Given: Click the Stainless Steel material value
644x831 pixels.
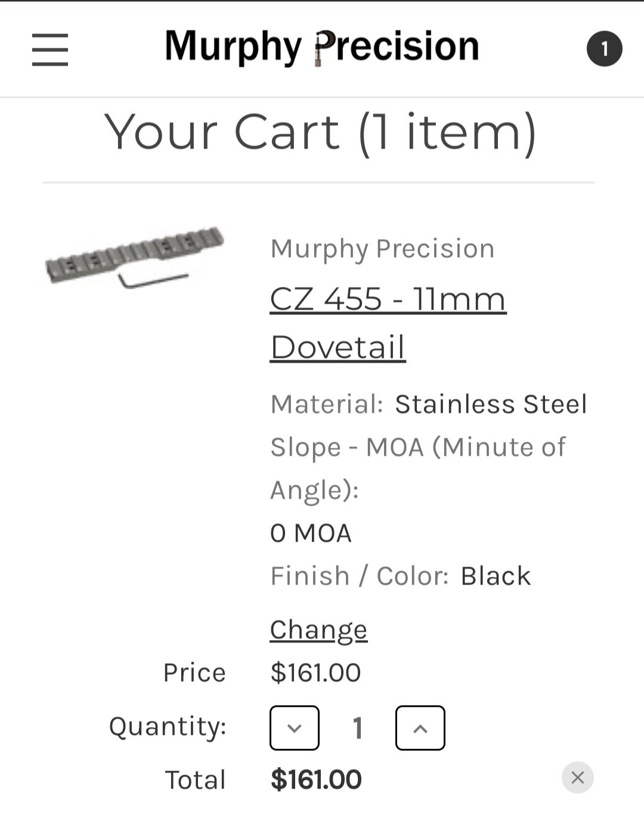Looking at the screenshot, I should (491, 404).
